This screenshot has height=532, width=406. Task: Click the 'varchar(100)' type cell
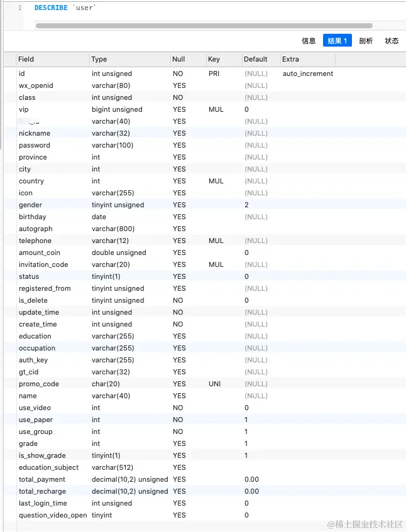tap(112, 145)
